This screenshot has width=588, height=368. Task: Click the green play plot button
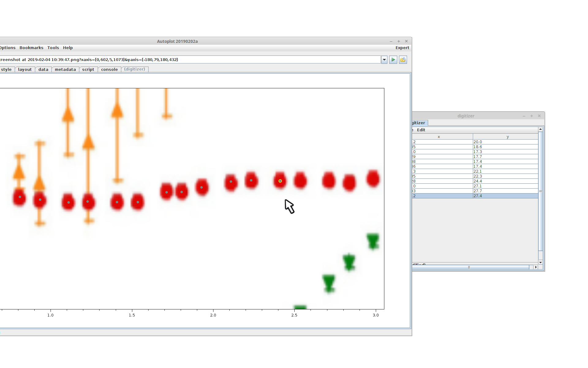(x=393, y=60)
